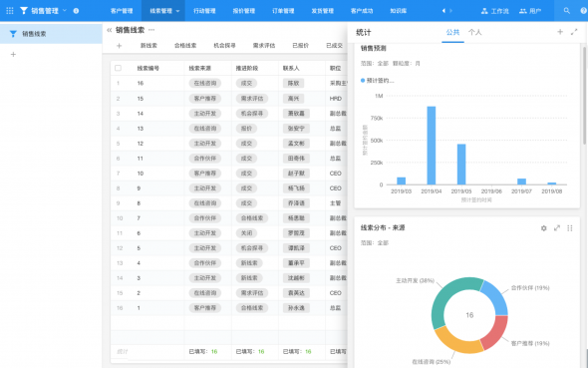Expand the 销售管理 app dropdown arrow
The width and height of the screenshot is (588, 368).
[65, 11]
